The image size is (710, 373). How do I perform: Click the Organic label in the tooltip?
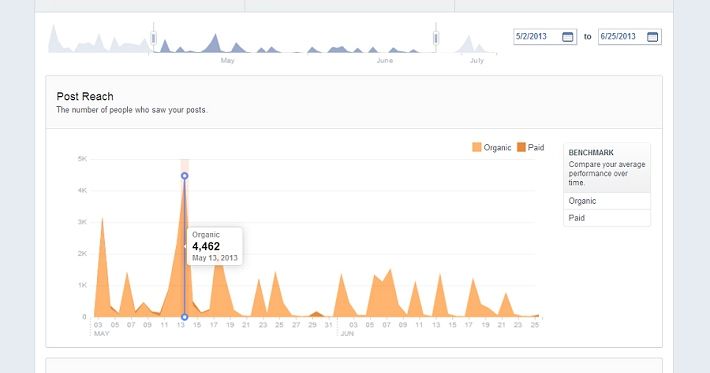pyautogui.click(x=206, y=234)
